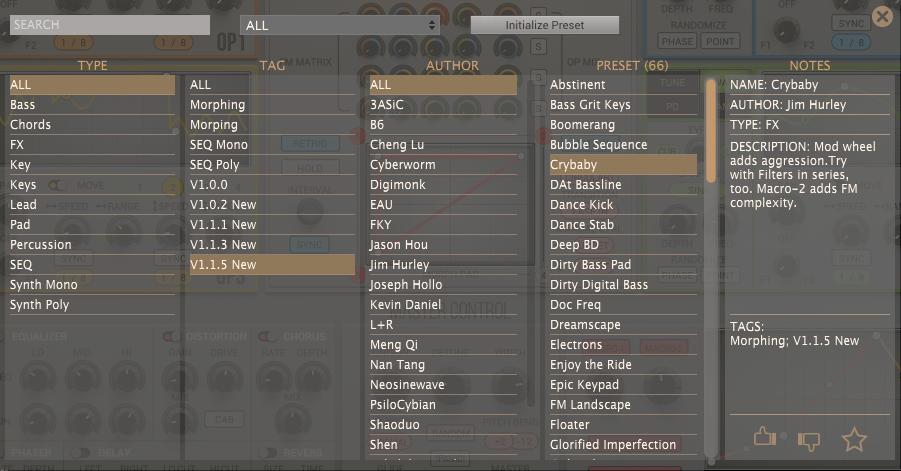Open the ALL filter dropdown

tap(340, 25)
